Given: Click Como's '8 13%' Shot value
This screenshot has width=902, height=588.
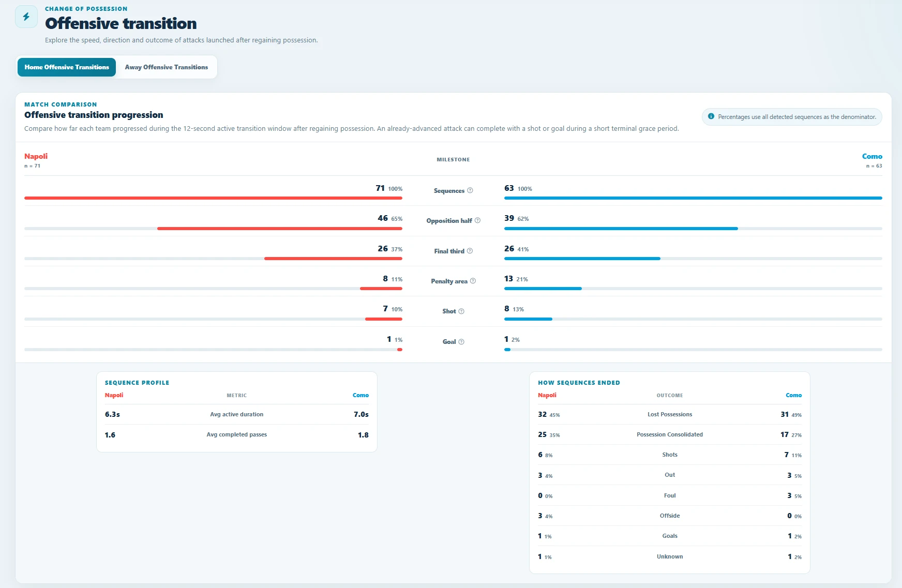Looking at the screenshot, I should (x=514, y=309).
